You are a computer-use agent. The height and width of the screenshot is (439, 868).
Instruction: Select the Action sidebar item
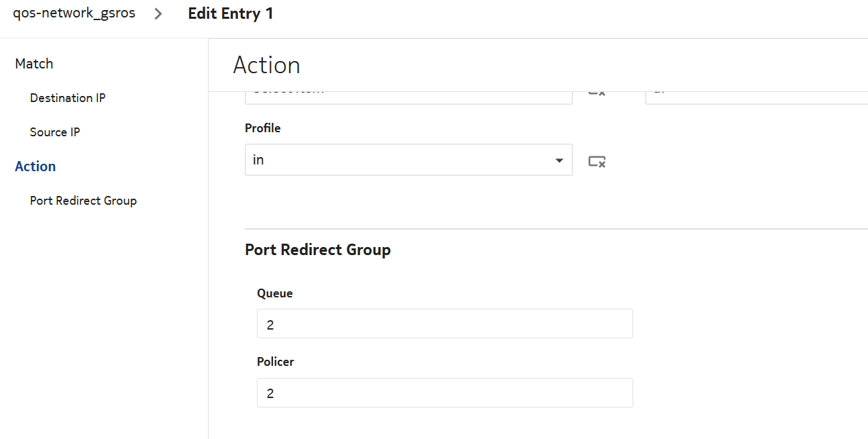pos(36,166)
